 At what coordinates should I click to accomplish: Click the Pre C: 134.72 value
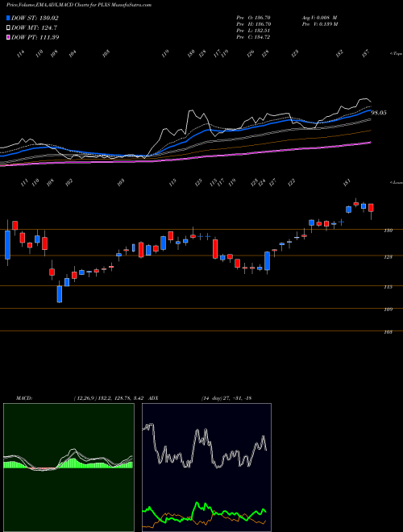[x=253, y=37]
